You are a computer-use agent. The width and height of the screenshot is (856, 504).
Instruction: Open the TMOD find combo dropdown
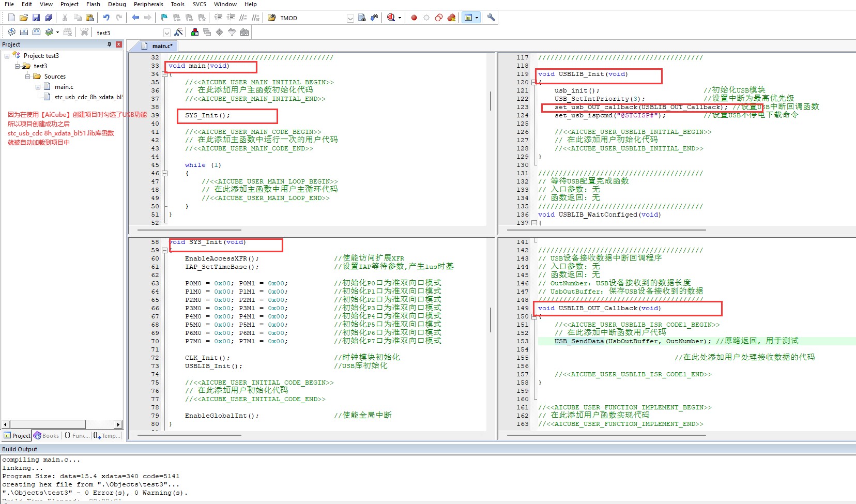point(350,18)
